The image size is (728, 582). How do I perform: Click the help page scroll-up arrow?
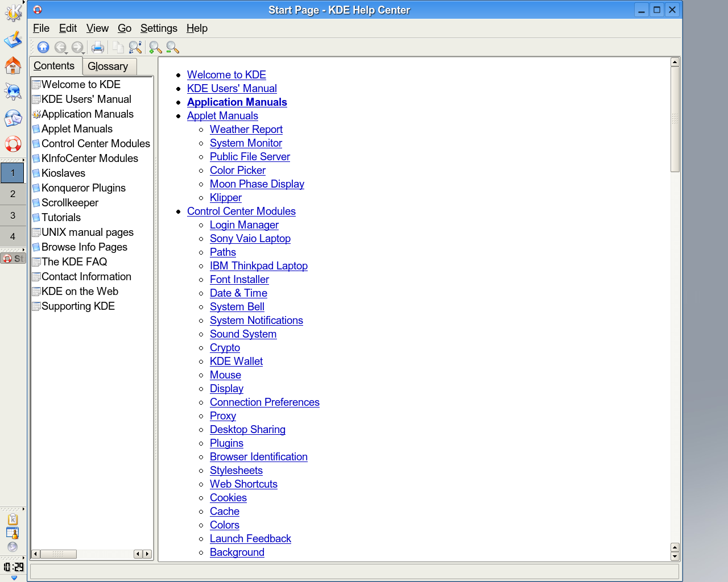click(675, 62)
